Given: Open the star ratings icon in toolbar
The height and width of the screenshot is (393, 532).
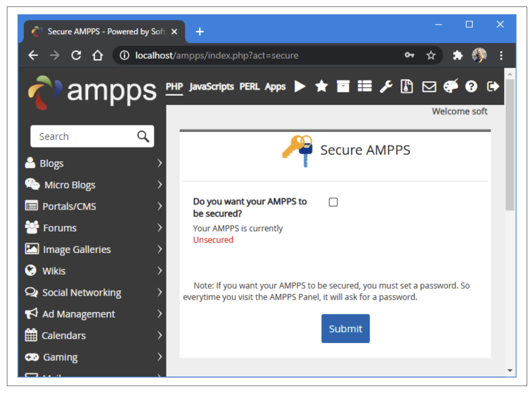Looking at the screenshot, I should tap(321, 86).
